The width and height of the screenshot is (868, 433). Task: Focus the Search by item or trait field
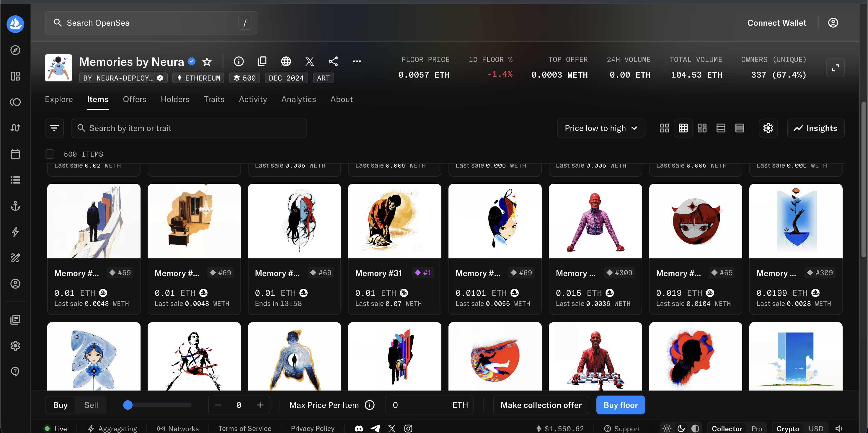189,128
